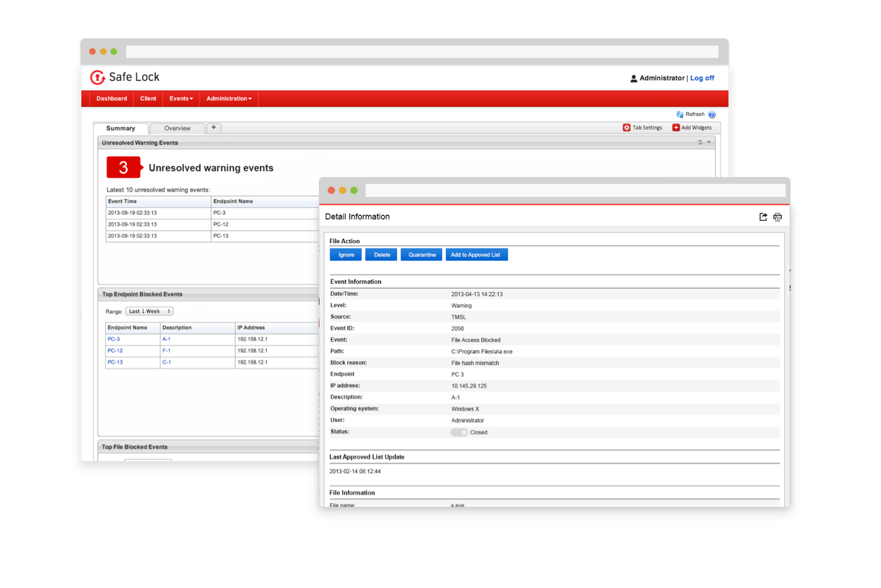Click the F-1 description link

point(167,351)
